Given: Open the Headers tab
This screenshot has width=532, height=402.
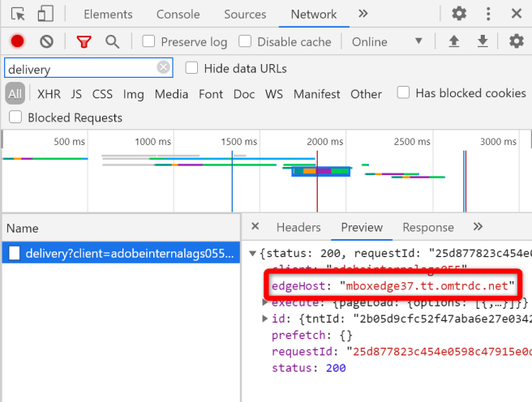Looking at the screenshot, I should (298, 227).
